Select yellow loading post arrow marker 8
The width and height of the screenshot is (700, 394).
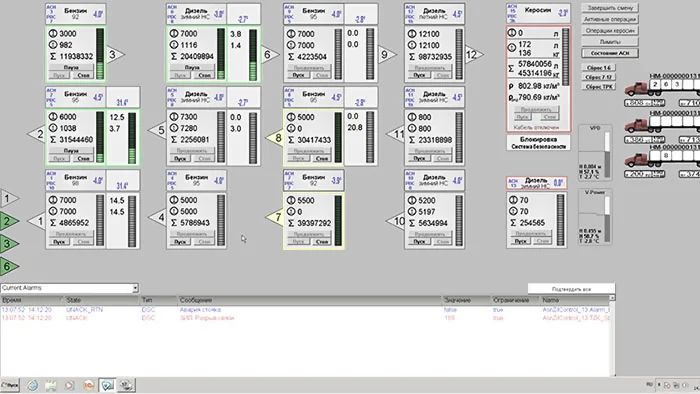coord(275,137)
